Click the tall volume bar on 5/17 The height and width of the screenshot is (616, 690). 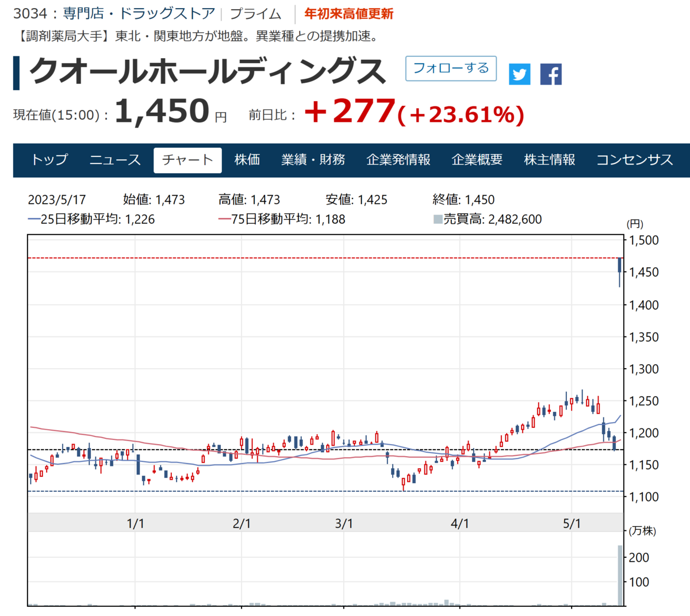coord(620,575)
